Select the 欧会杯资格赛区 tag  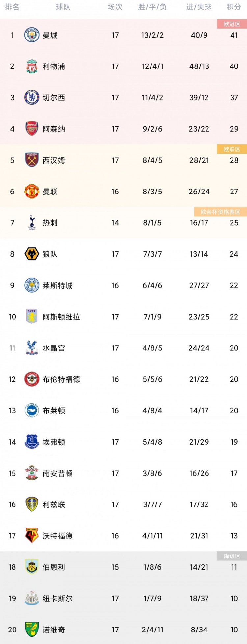[x=220, y=212]
